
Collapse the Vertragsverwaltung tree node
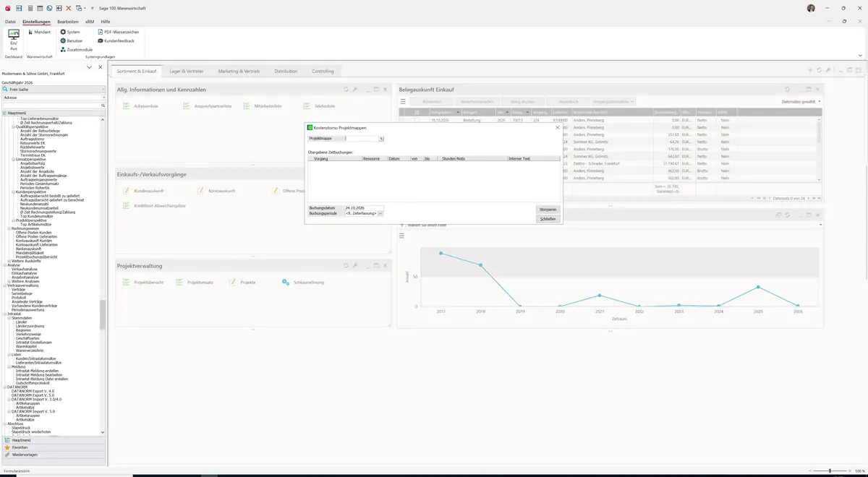point(4,285)
